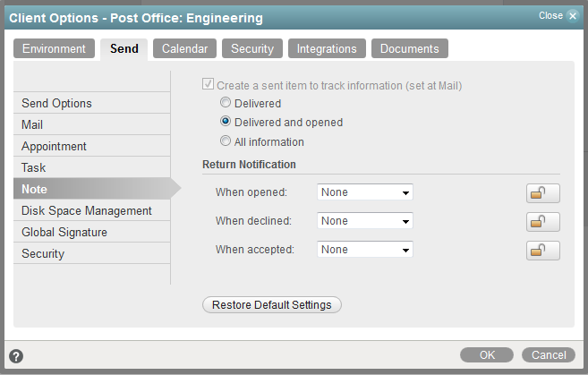The width and height of the screenshot is (588, 375).
Task: Open the Global Signature section
Action: (64, 233)
